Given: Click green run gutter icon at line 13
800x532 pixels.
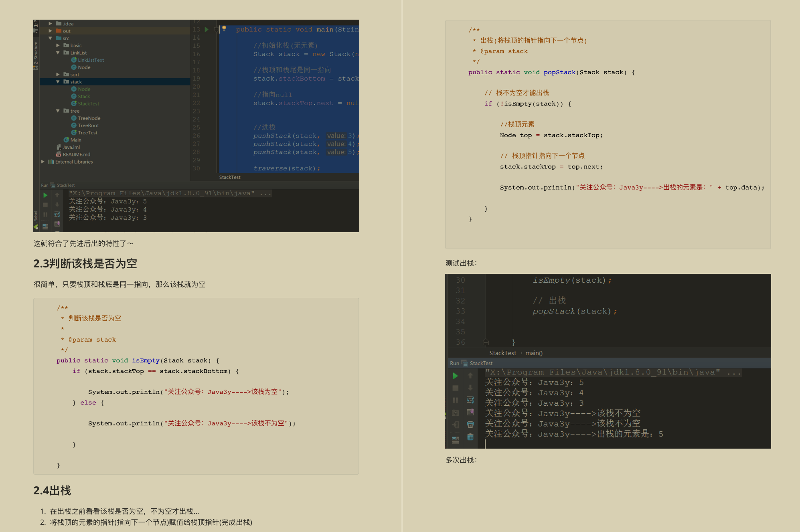Looking at the screenshot, I should pos(207,29).
